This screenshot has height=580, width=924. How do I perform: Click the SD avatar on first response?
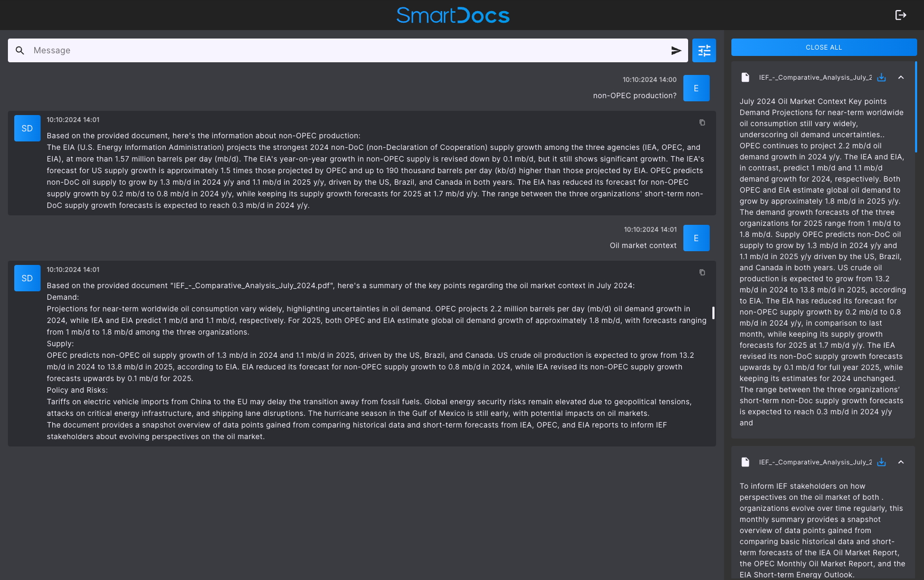[x=27, y=128]
